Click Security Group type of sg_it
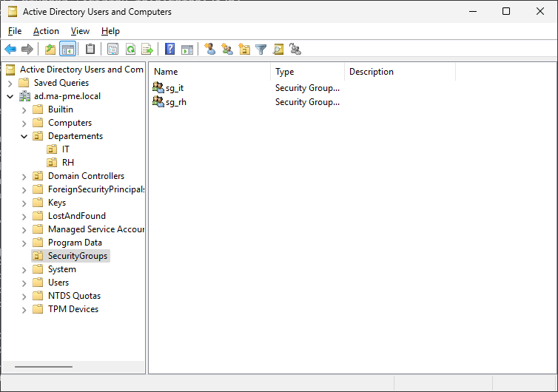This screenshot has height=392, width=558. point(307,88)
